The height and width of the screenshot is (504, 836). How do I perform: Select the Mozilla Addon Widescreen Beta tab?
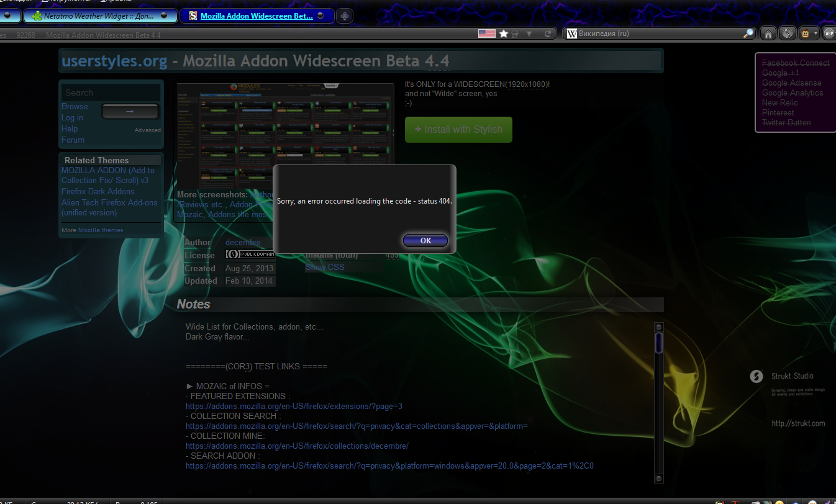pos(257,16)
